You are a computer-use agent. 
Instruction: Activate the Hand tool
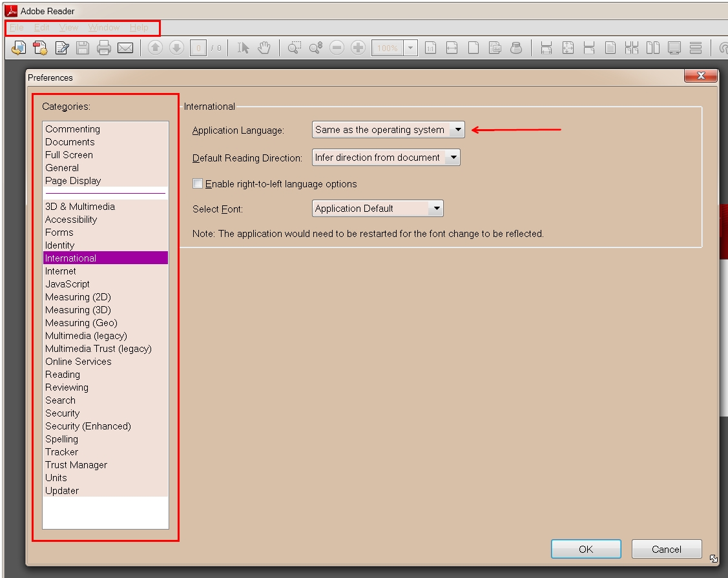(264, 48)
